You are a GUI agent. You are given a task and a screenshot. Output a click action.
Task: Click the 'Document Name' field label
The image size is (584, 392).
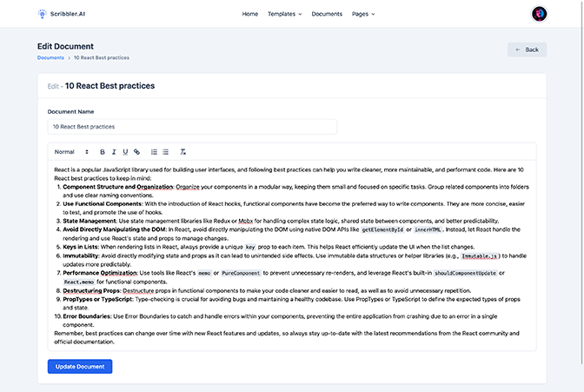[70, 112]
